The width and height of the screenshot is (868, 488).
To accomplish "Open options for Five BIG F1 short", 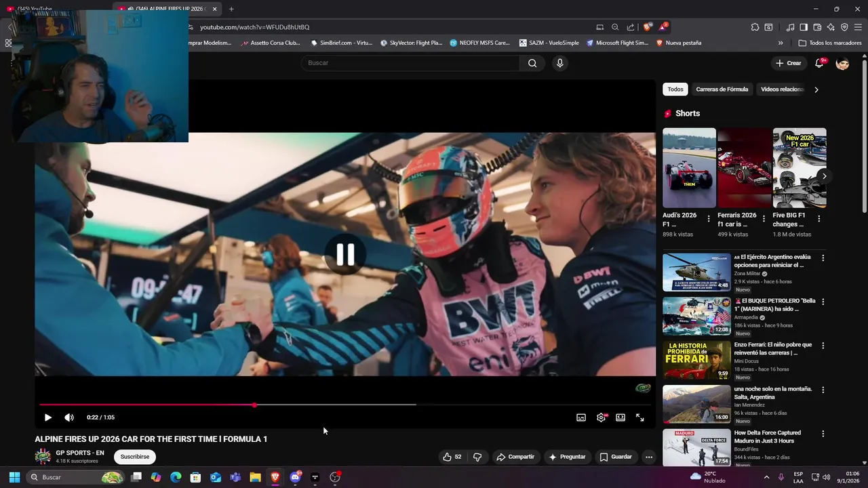I will (818, 219).
